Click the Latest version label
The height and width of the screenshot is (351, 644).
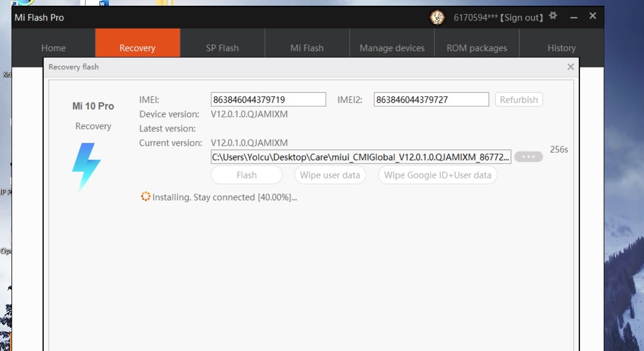(168, 129)
